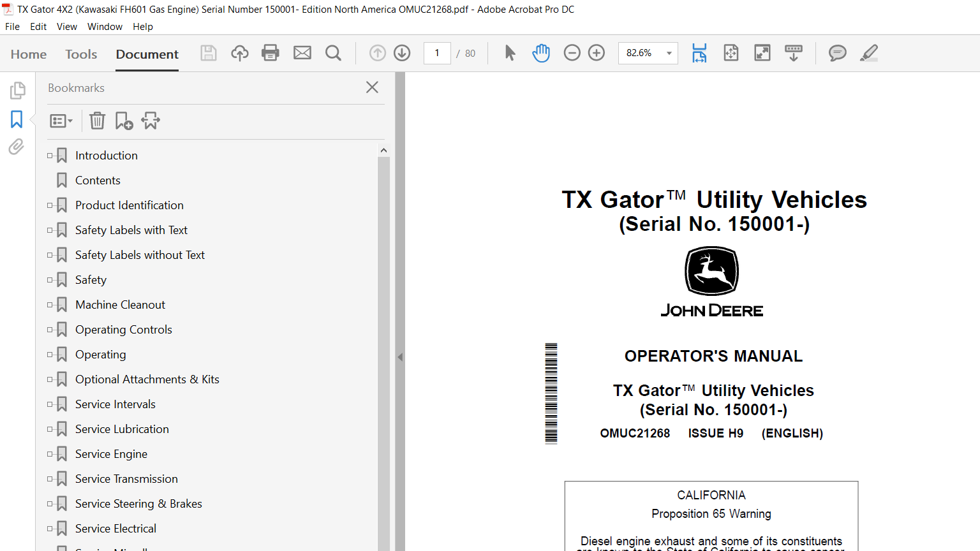Add a comment with speech bubble icon
Screen dimensions: 980x551
(x=838, y=53)
